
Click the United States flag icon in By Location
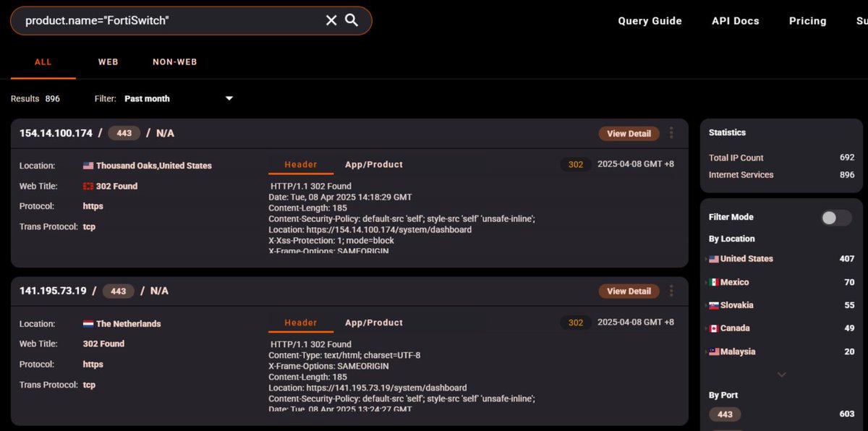pyautogui.click(x=714, y=259)
